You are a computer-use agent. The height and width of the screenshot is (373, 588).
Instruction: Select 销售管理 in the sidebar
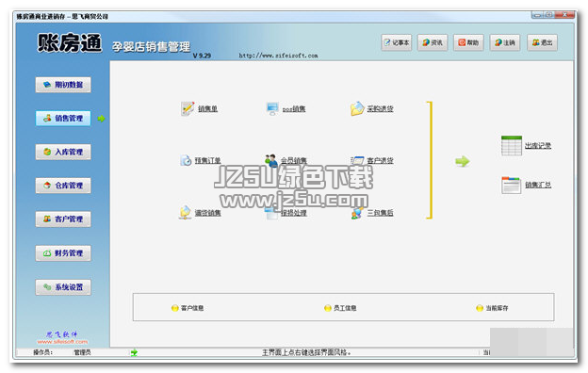(63, 119)
